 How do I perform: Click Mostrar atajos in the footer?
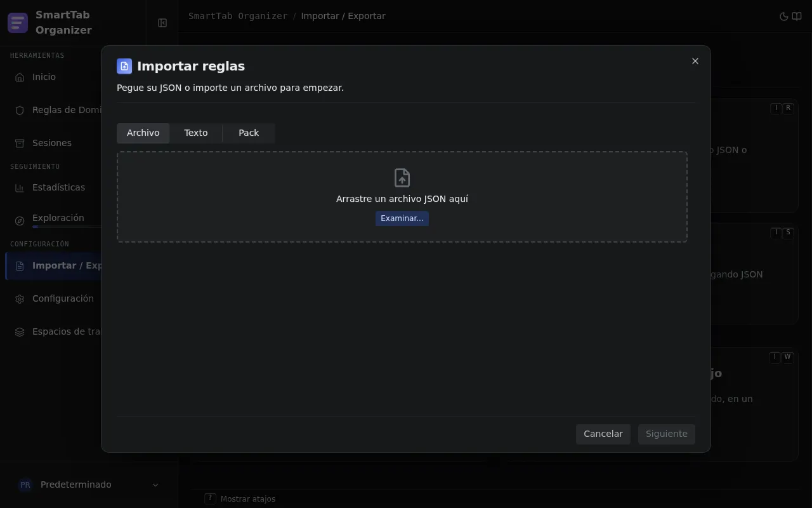[248, 499]
